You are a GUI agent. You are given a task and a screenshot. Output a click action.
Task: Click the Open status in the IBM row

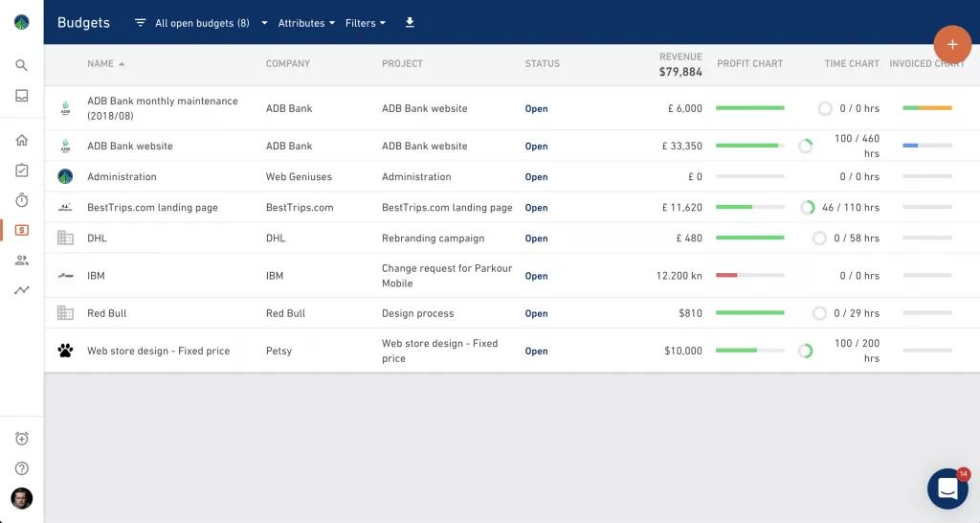click(536, 276)
